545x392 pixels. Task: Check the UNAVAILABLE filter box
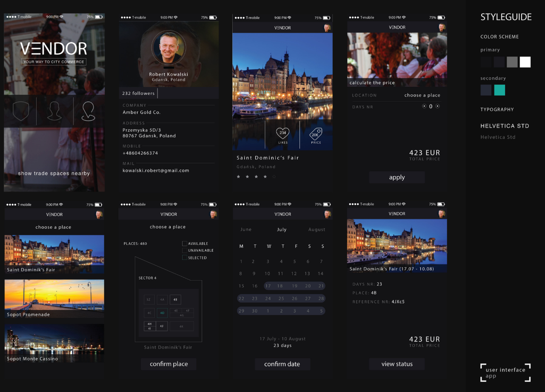click(184, 250)
